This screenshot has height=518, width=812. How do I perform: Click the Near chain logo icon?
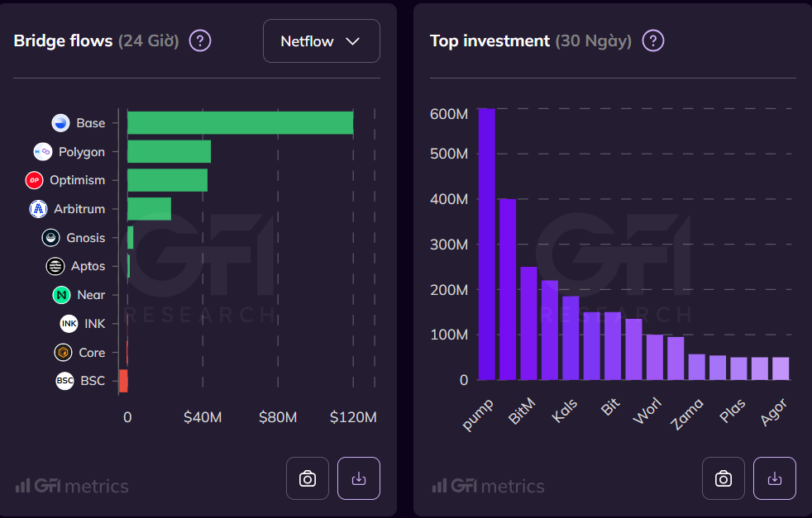[62, 295]
